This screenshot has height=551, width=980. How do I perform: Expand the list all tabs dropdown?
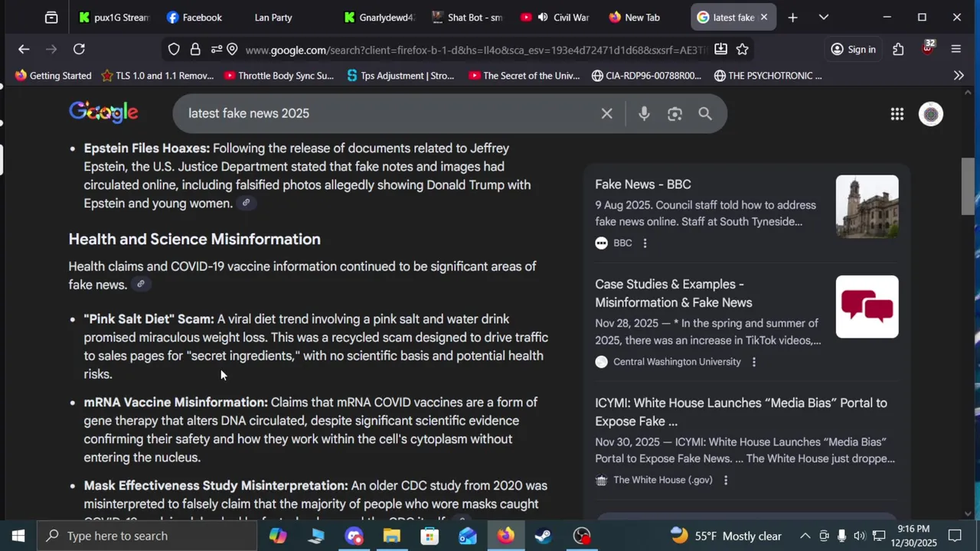[x=824, y=17]
